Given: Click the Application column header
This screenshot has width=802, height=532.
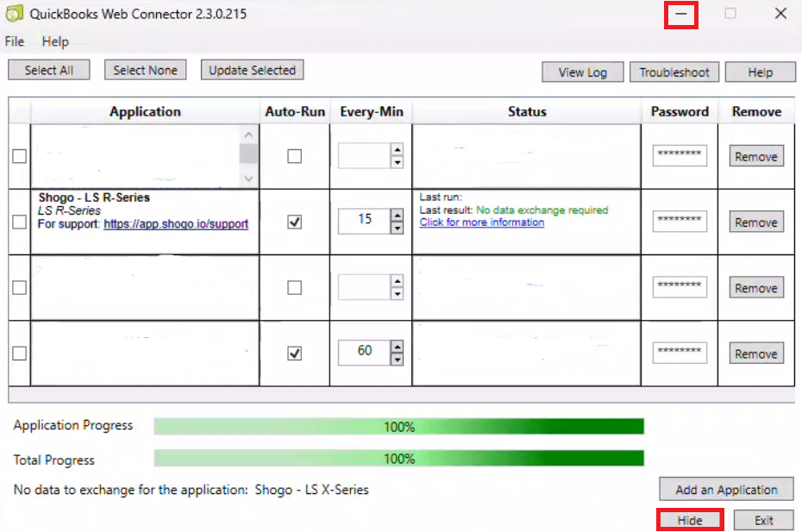Looking at the screenshot, I should (x=145, y=111).
